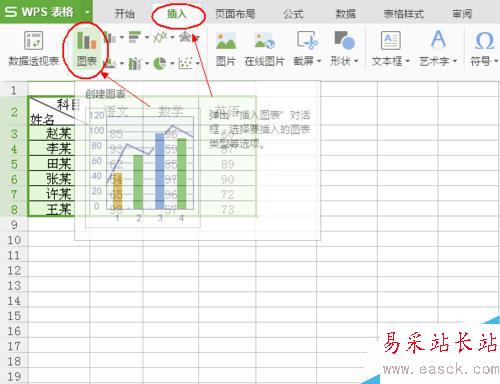Open the WPS 表格 application menu arrow
Image resolution: width=500 pixels, height=384 pixels.
point(87,12)
